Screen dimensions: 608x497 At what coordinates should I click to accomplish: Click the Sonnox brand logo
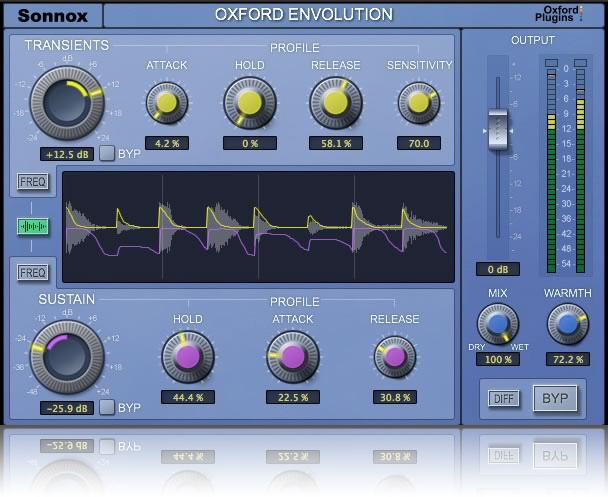[51, 16]
